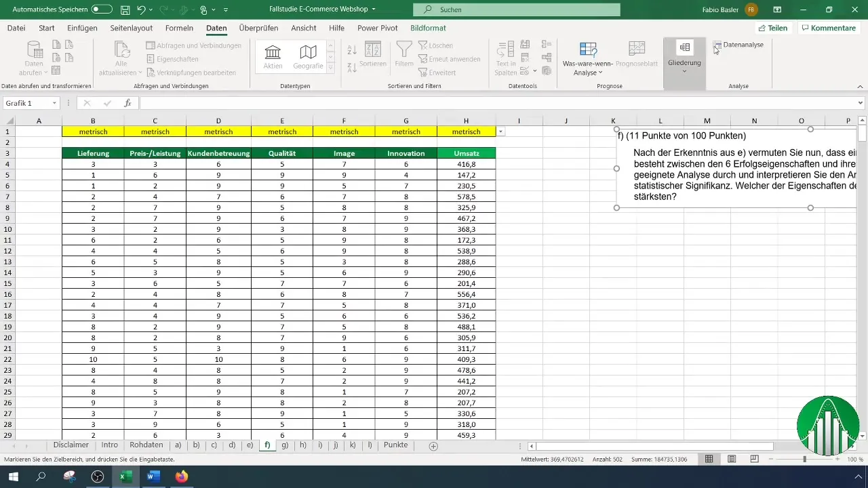This screenshot has width=868, height=488.
Task: Switch to Rohdaten sheet tab
Action: pyautogui.click(x=145, y=445)
